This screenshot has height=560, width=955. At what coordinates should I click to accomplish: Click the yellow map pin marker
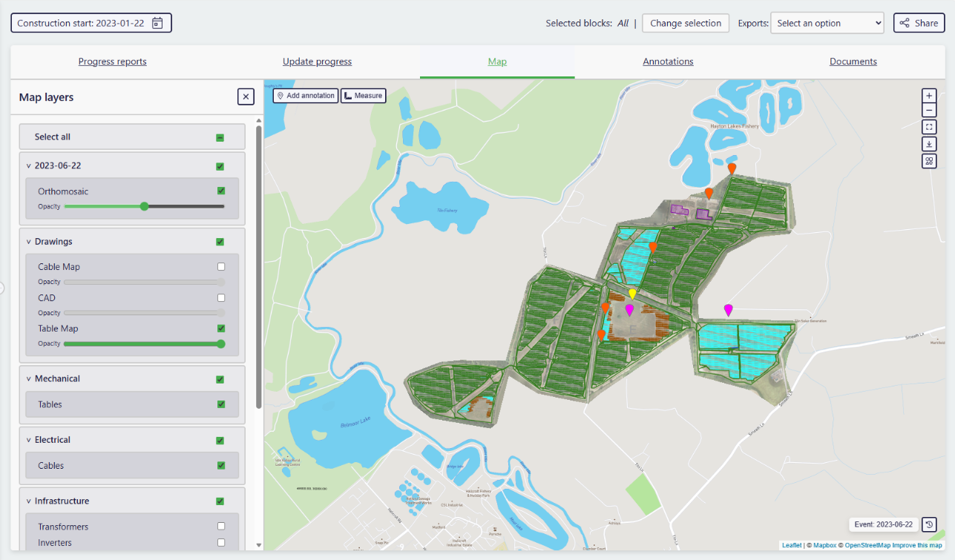[632, 294]
